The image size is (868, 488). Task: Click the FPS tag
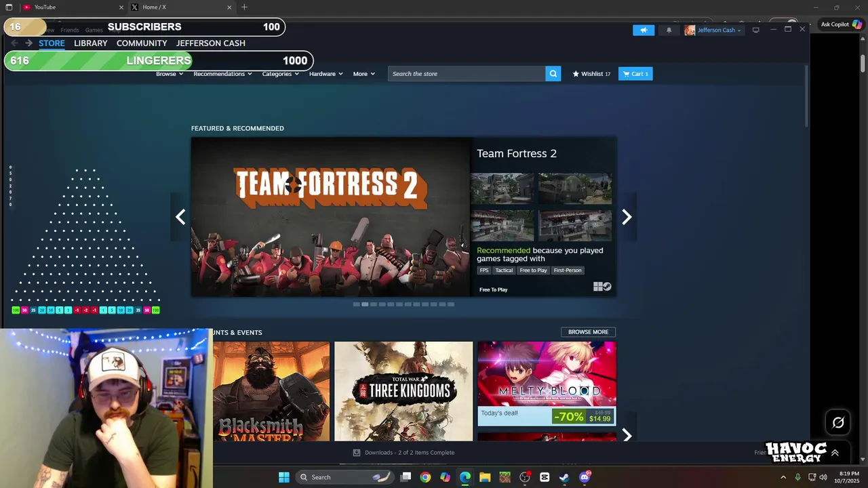coord(484,270)
